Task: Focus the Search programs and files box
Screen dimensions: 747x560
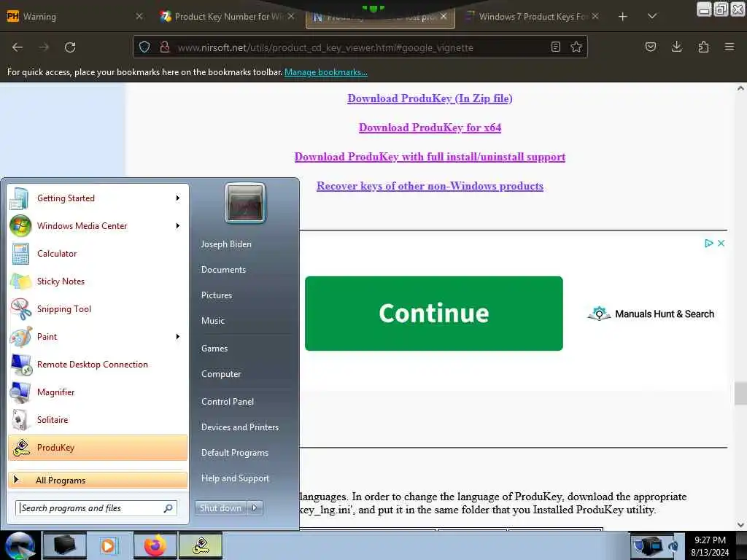Action: click(96, 508)
